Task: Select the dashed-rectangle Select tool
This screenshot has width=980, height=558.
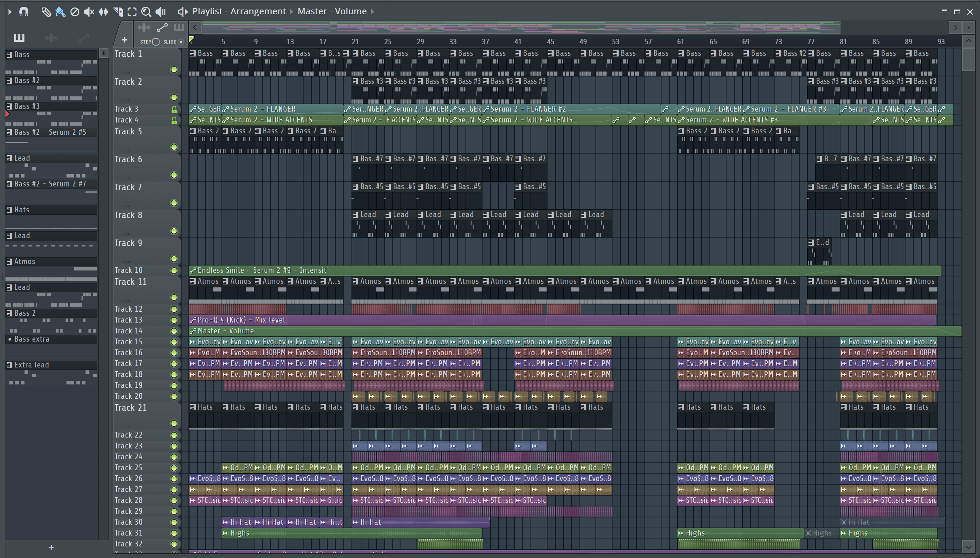Action: [132, 12]
